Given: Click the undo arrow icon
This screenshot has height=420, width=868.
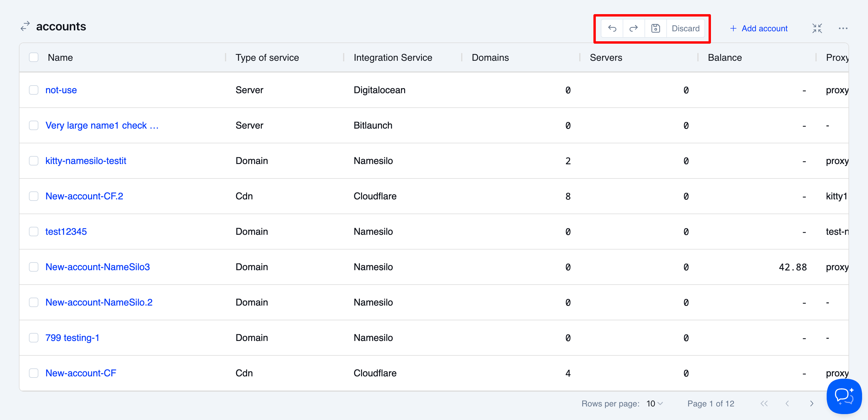Looking at the screenshot, I should click(612, 29).
